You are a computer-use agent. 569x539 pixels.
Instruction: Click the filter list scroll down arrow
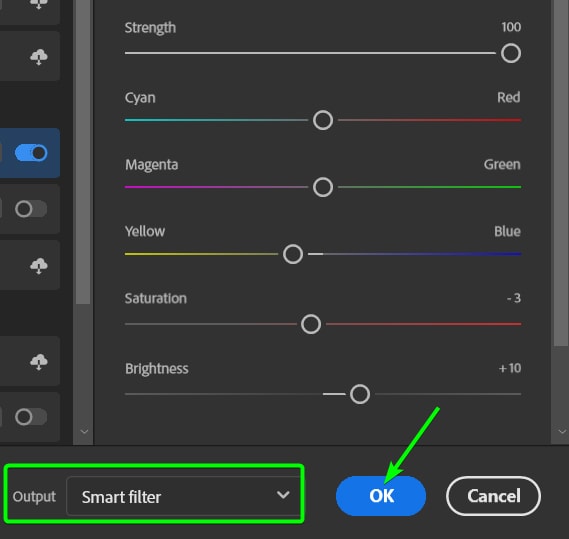click(x=84, y=432)
